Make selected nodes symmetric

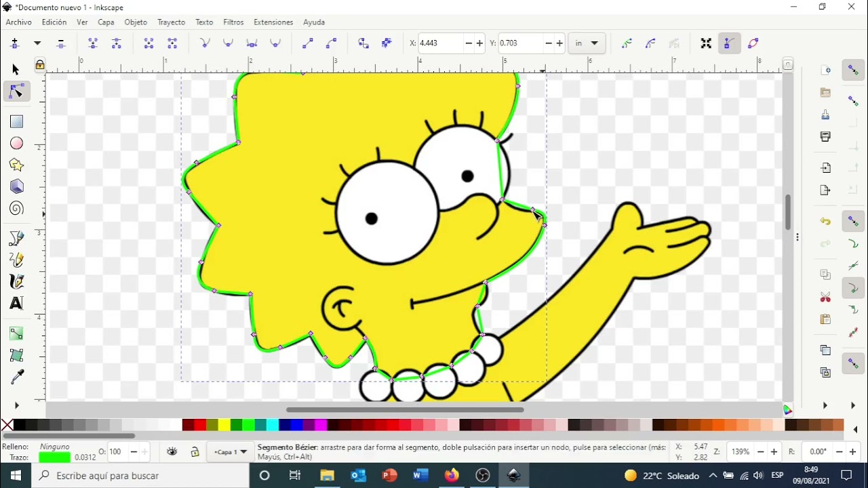(252, 43)
